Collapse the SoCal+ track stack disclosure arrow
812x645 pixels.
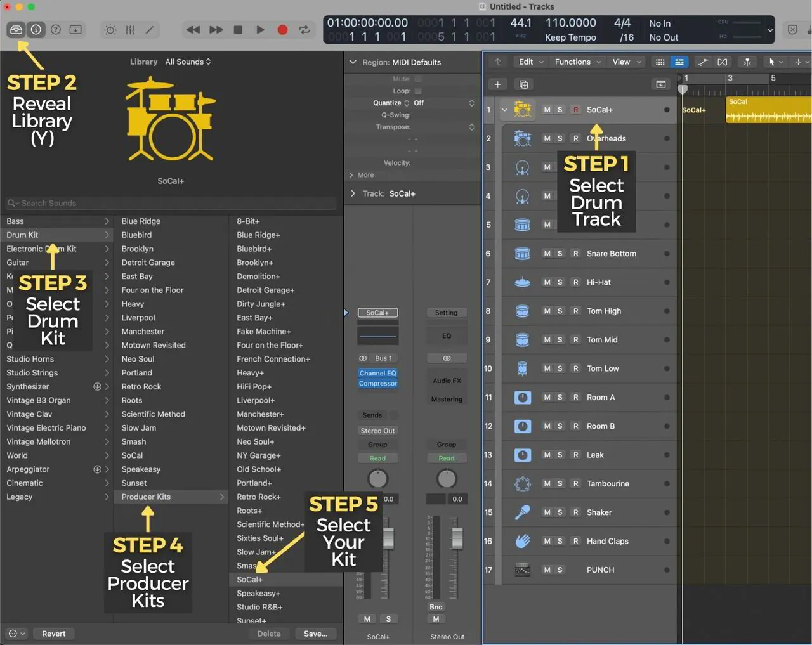[x=504, y=109]
